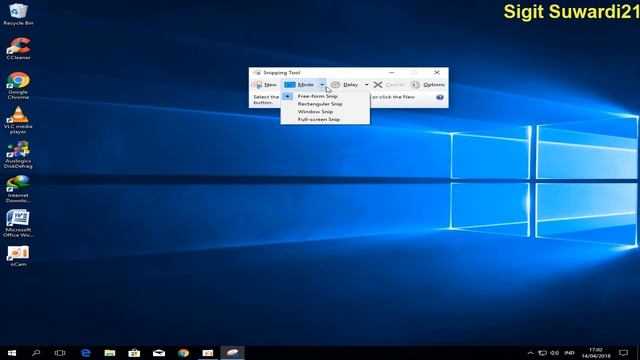Viewport: 640px width, 360px height.
Task: Switch to oCam on the taskbar
Action: [x=208, y=353]
